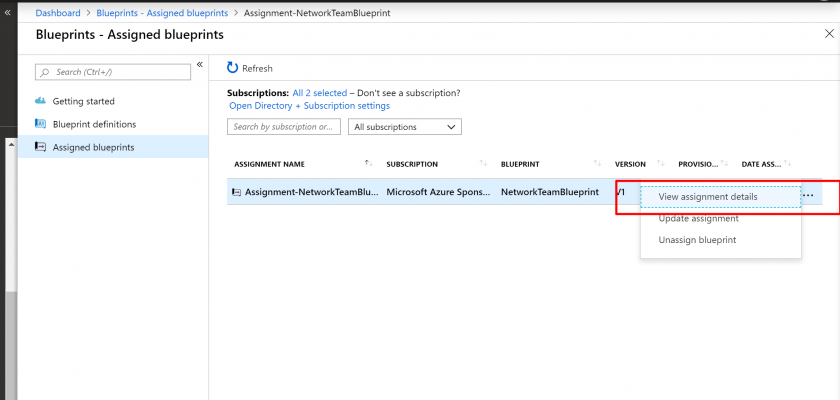Expand the portal left navigation chevron

(8, 12)
